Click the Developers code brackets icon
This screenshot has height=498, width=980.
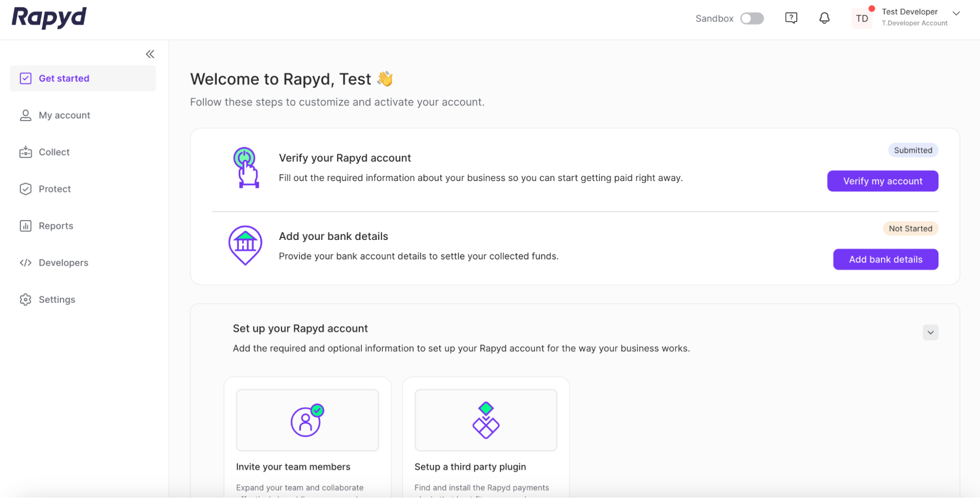pos(25,262)
